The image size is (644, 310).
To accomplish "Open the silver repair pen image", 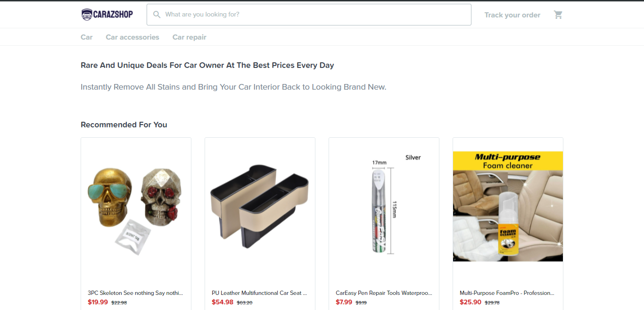I will [x=384, y=208].
